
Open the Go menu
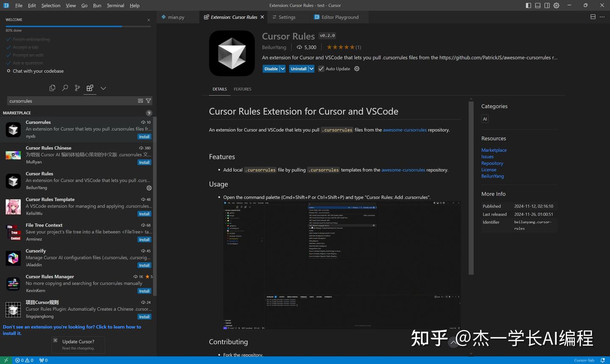(84, 6)
